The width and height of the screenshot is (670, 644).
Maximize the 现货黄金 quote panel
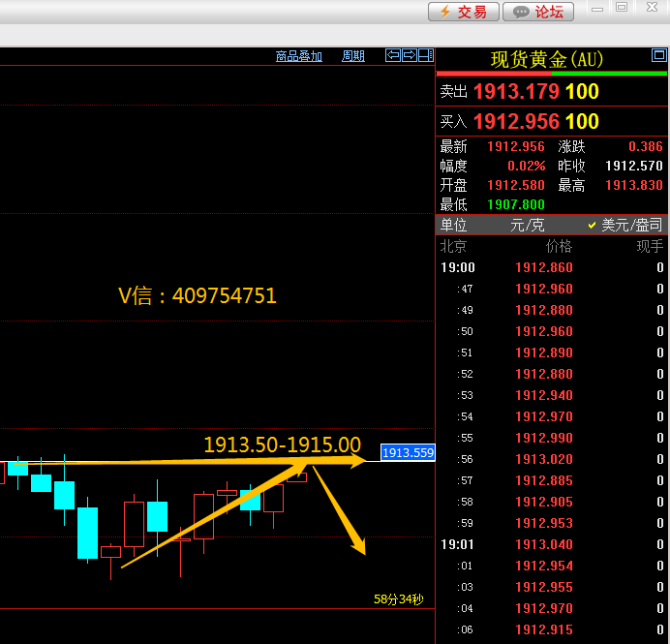(x=659, y=54)
